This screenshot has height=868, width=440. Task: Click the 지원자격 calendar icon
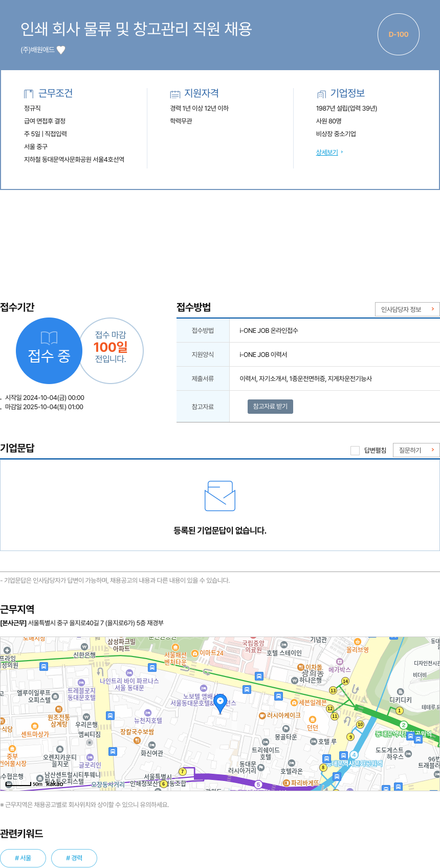tap(175, 94)
